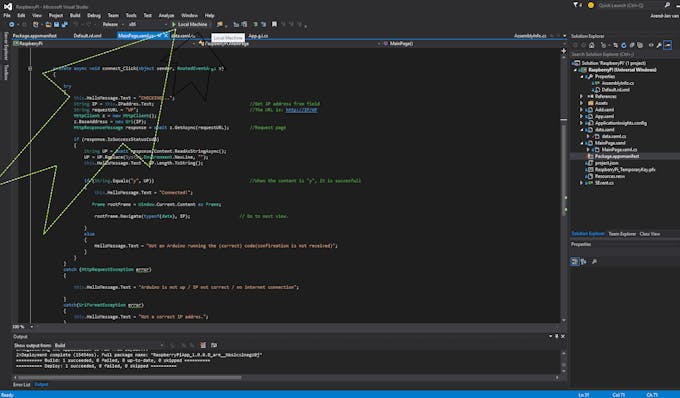Expand the Assets folder
The width and height of the screenshot is (680, 398).
coord(582,103)
